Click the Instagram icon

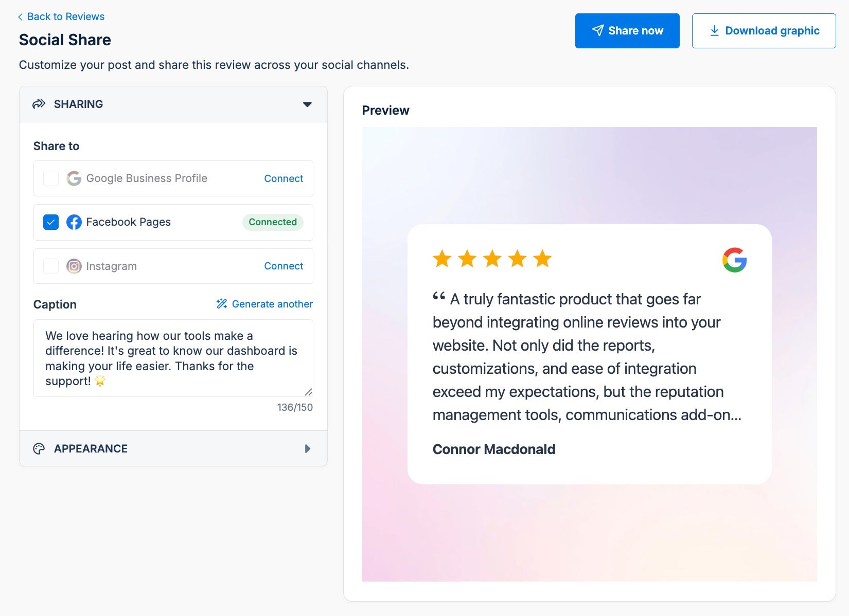74,266
